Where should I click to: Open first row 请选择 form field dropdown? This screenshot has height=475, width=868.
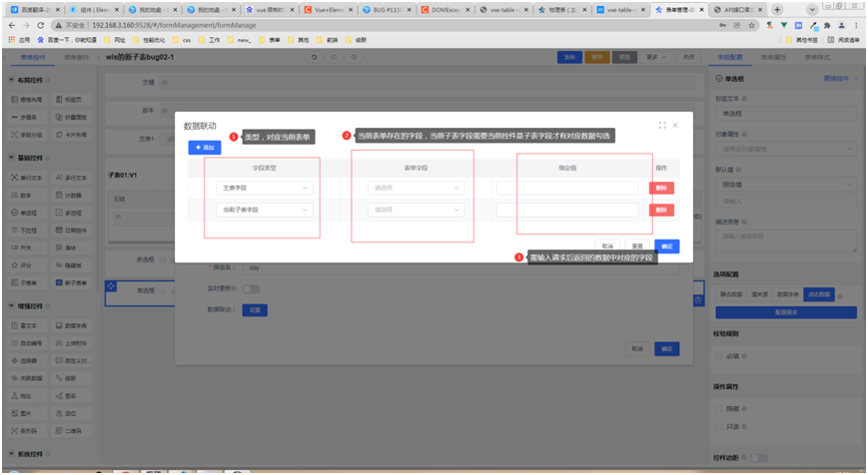point(416,187)
